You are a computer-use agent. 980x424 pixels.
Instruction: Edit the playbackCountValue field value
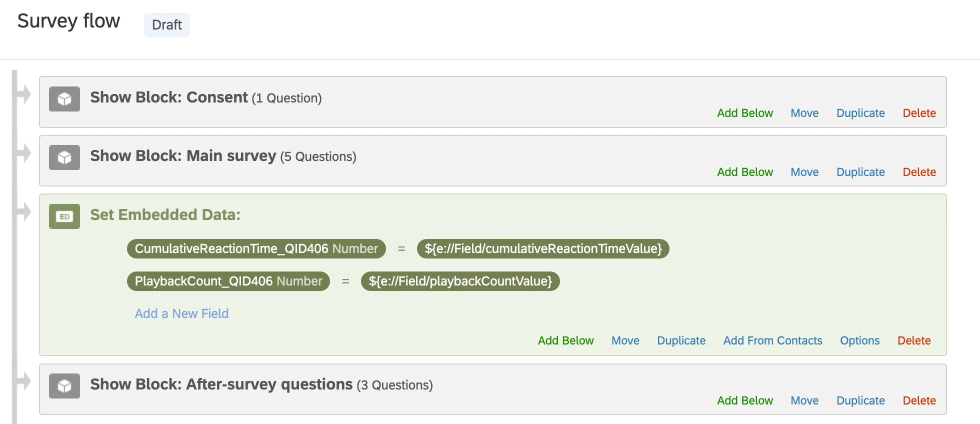(x=460, y=281)
